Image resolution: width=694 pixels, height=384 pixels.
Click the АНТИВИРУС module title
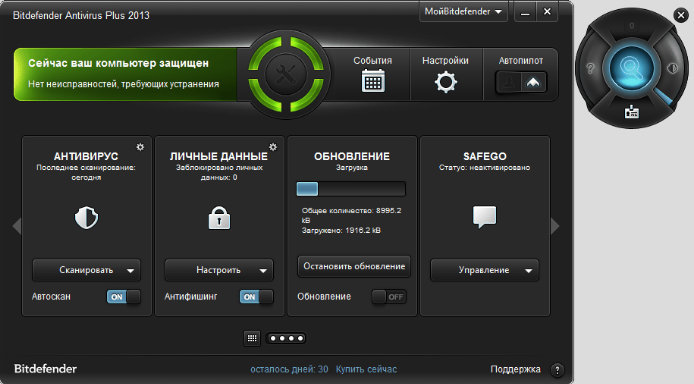coord(86,156)
